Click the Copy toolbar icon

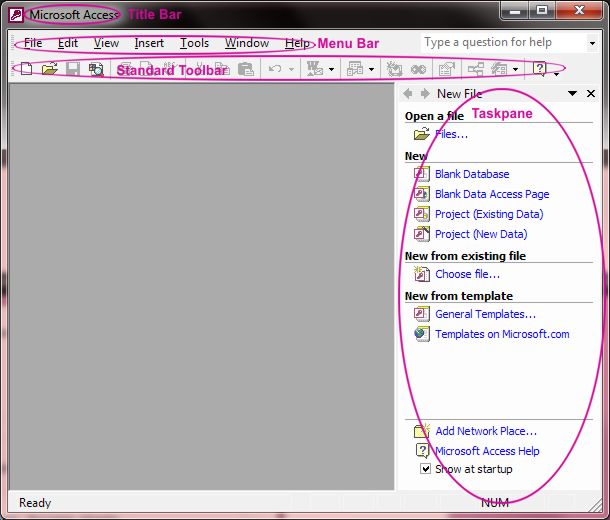click(x=222, y=69)
